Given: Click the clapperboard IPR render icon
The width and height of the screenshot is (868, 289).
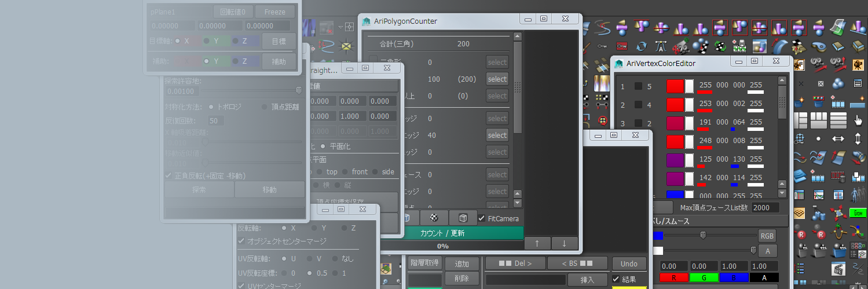Looking at the screenshot, I should click(838, 268).
